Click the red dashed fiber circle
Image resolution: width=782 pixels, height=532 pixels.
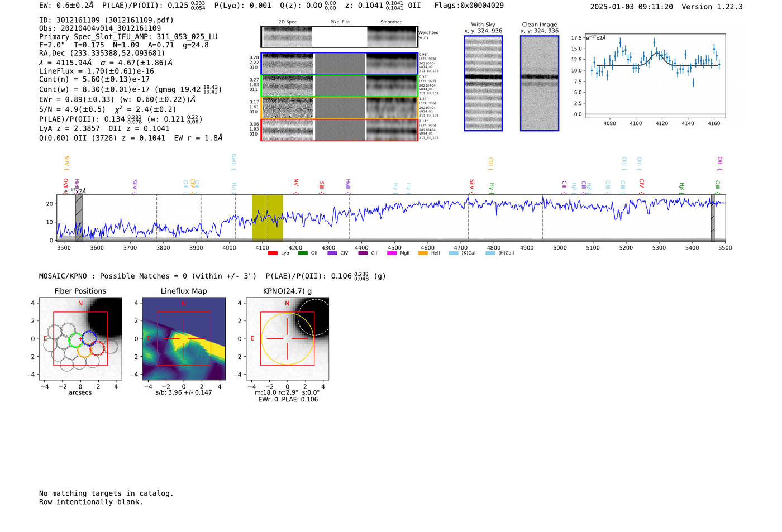(x=97, y=348)
